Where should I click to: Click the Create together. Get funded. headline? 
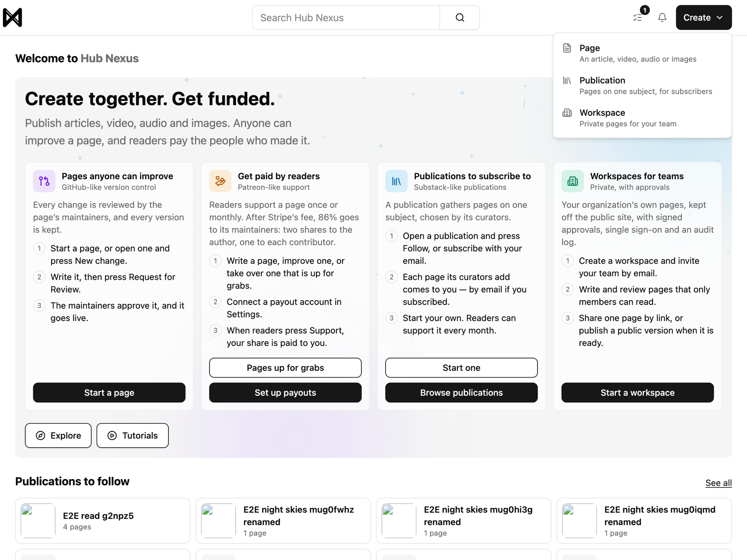[x=150, y=99]
